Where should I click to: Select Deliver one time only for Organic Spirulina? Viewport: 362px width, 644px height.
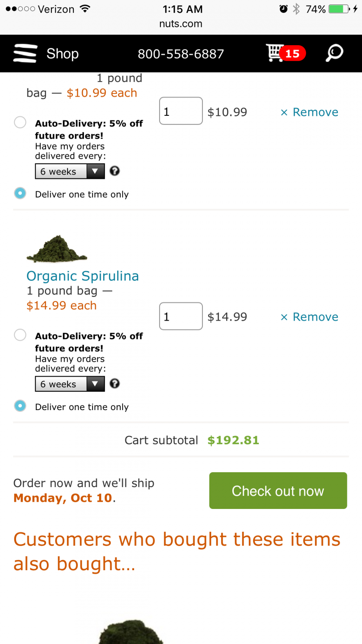[x=20, y=406]
